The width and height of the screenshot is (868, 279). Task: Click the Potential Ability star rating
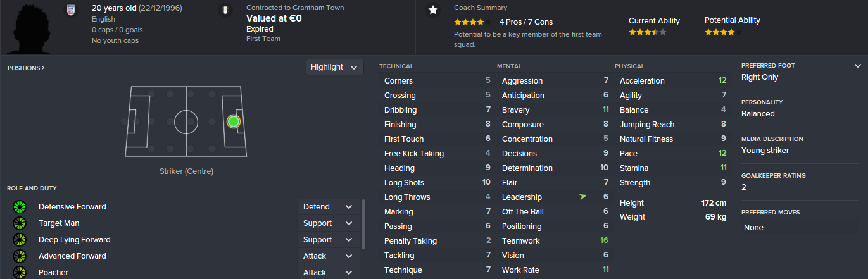[722, 32]
